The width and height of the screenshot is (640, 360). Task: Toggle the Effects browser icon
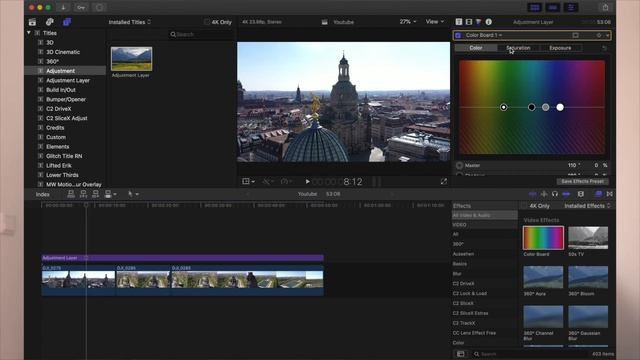tap(598, 194)
